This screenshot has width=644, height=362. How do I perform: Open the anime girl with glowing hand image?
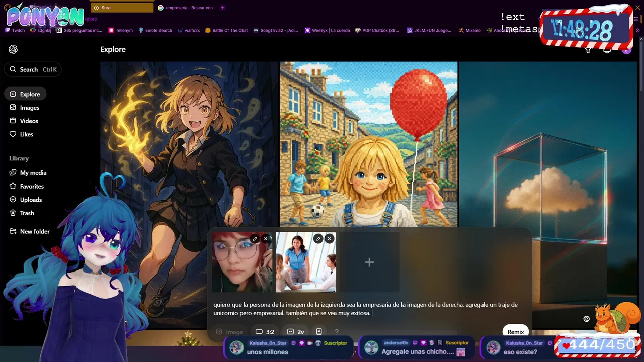[189, 146]
